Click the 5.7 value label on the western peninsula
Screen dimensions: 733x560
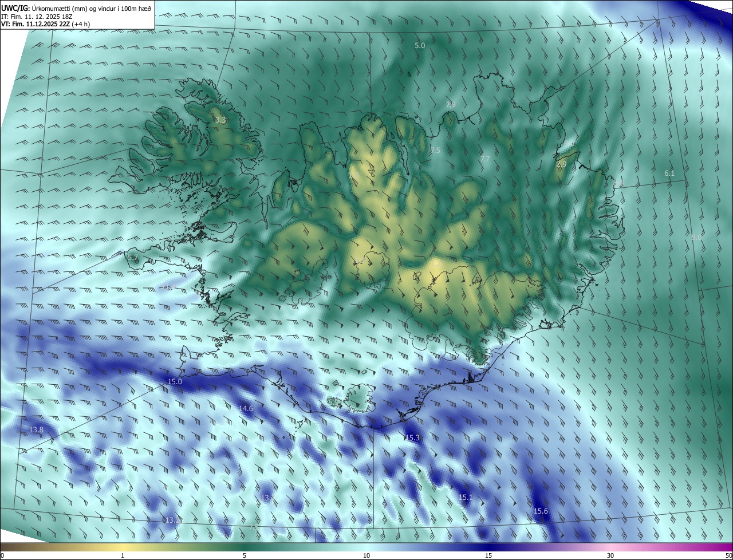tap(132, 258)
